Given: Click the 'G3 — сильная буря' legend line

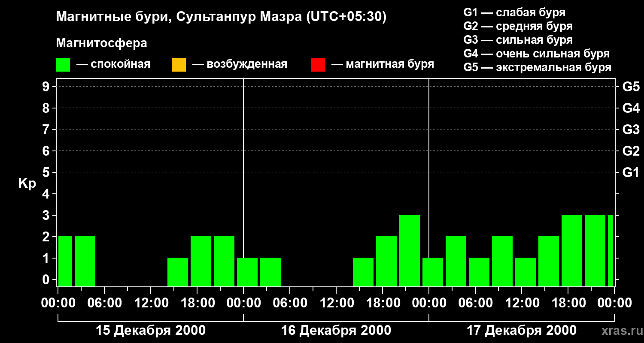Looking at the screenshot, I should pyautogui.click(x=518, y=40).
